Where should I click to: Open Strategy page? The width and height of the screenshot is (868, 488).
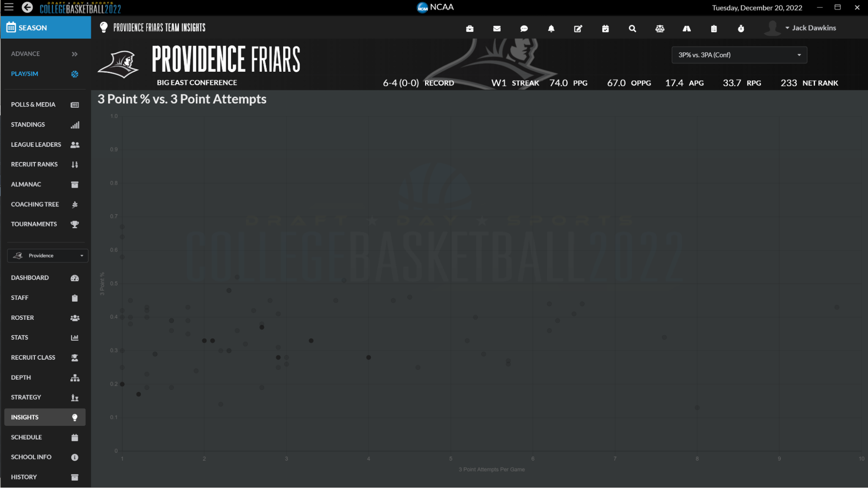[45, 397]
